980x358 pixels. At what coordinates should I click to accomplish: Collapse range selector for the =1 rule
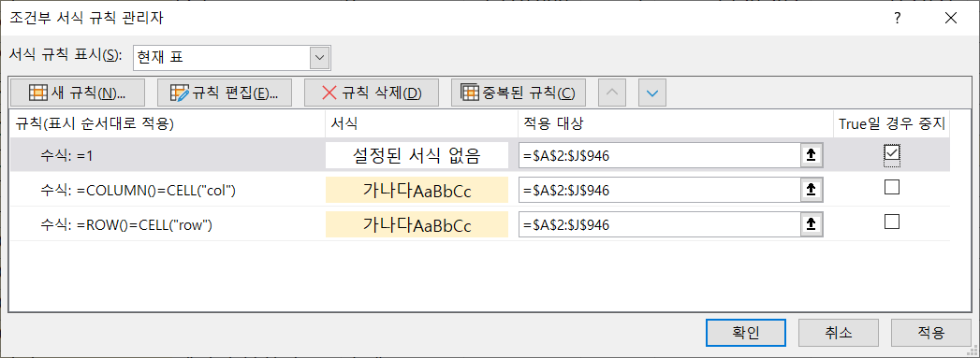point(812,155)
